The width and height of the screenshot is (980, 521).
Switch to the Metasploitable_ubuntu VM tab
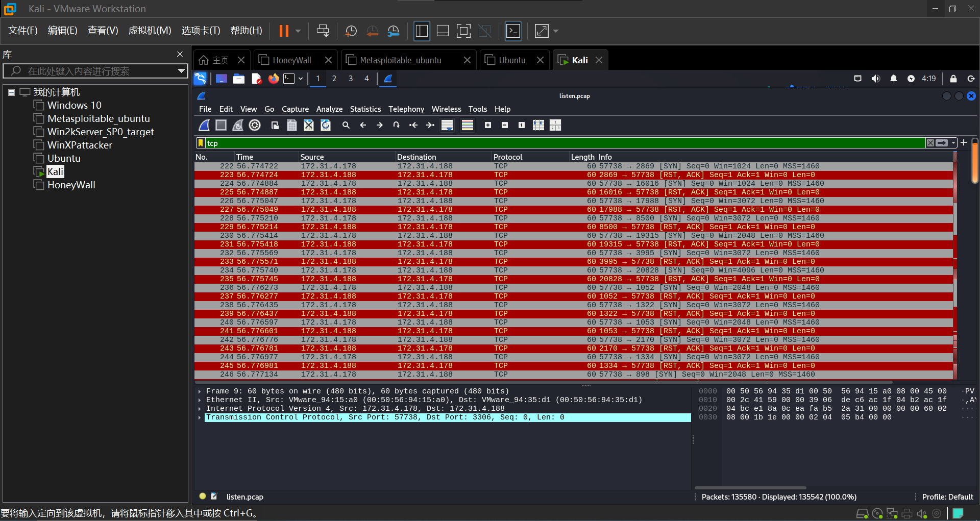[400, 60]
